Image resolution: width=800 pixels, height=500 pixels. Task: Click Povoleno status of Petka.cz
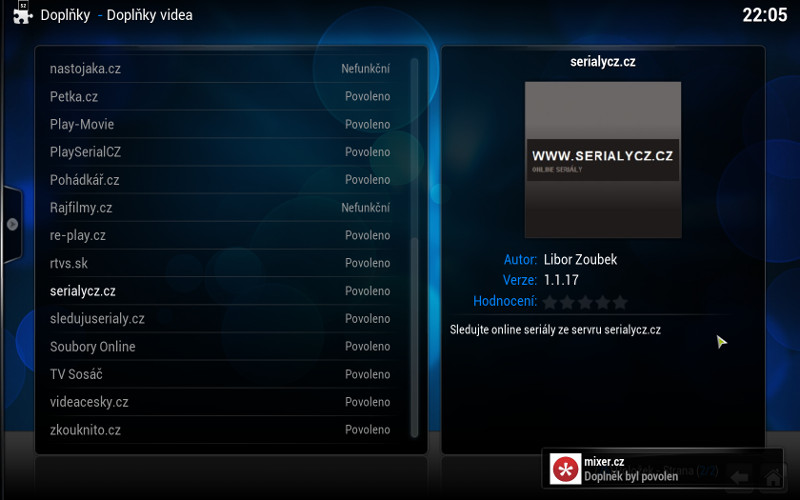(367, 96)
